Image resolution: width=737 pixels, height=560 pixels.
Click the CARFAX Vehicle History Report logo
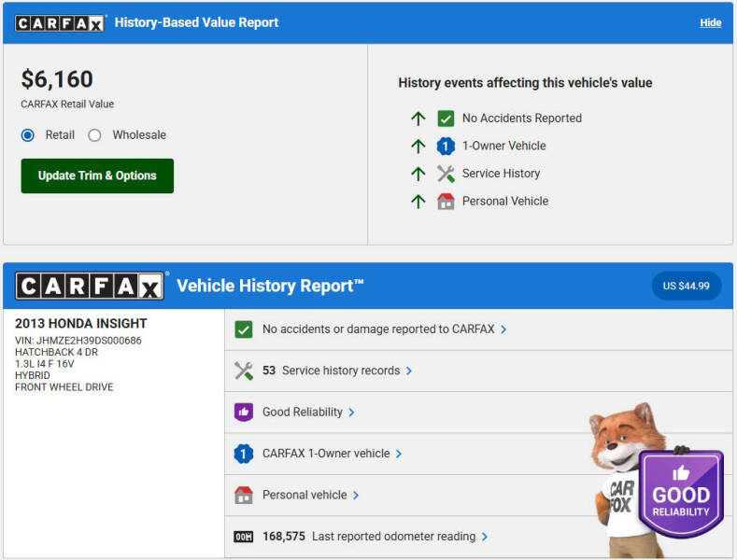pos(90,286)
